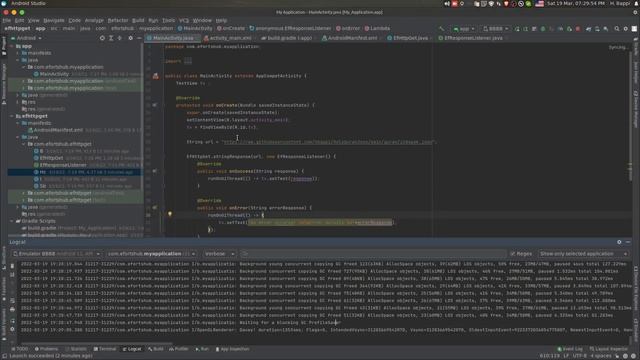
Task: Click the Search Everywhere magnifier icon
Action: pos(617,29)
